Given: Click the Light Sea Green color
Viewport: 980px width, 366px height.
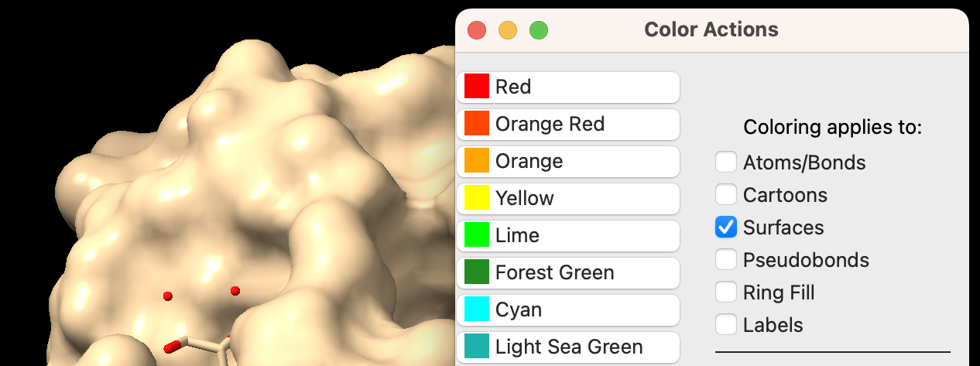Looking at the screenshot, I should pyautogui.click(x=567, y=347).
